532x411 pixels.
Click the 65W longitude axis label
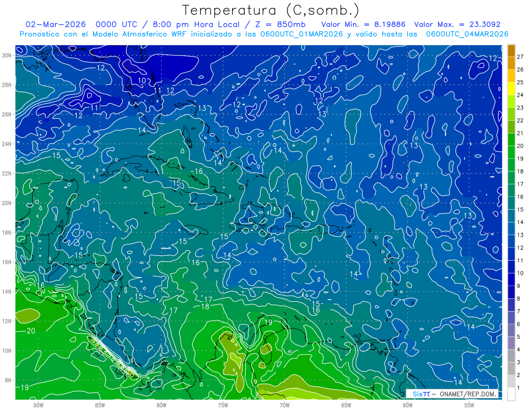346,405
